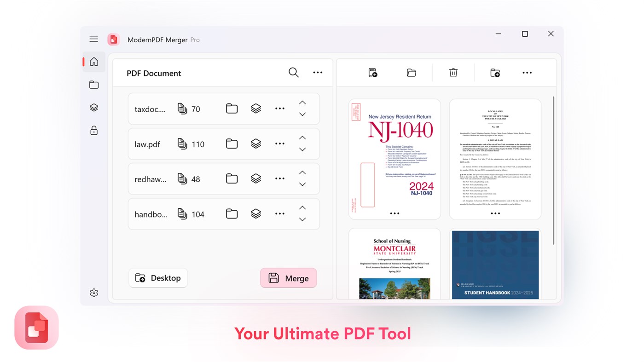Select the Home tab in the sidebar
Screen dimensions: 644x362
click(x=93, y=61)
